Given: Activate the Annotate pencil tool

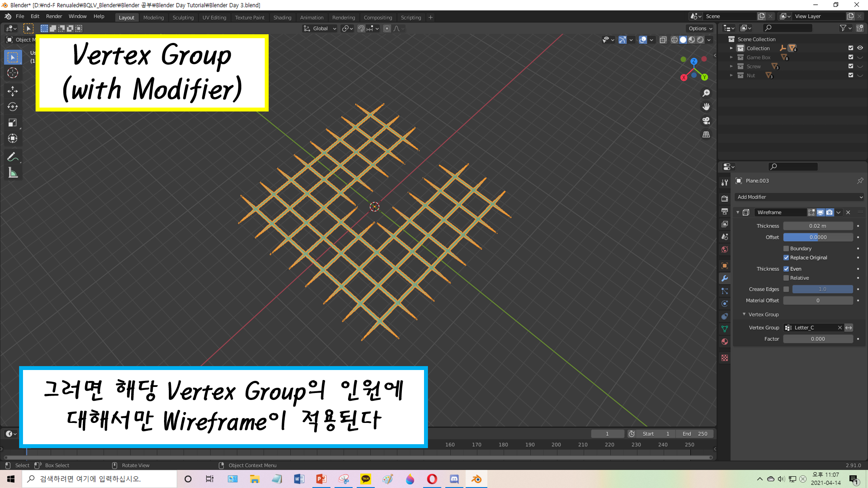Looking at the screenshot, I should pyautogui.click(x=13, y=157).
